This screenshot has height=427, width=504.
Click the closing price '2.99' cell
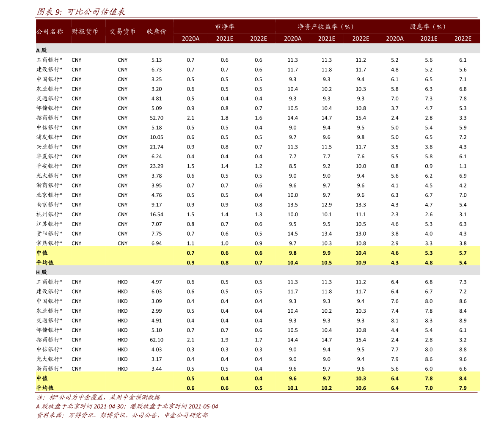[x=157, y=311]
